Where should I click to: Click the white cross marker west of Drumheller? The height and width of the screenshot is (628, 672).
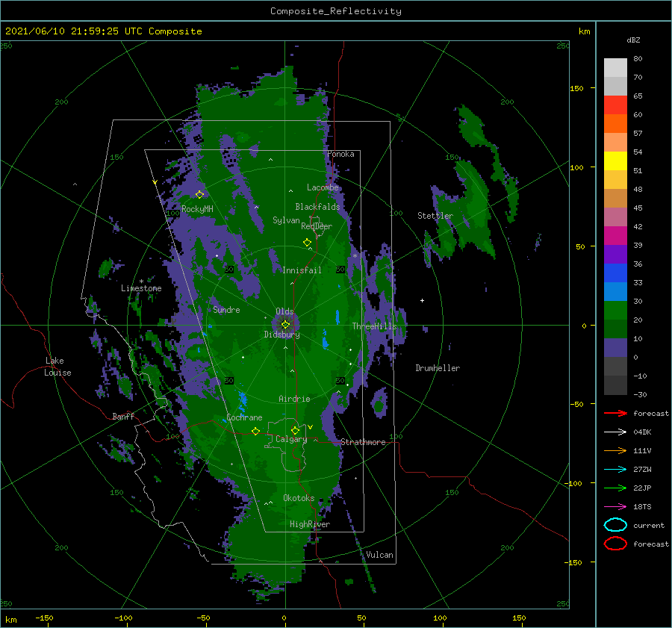point(422,300)
